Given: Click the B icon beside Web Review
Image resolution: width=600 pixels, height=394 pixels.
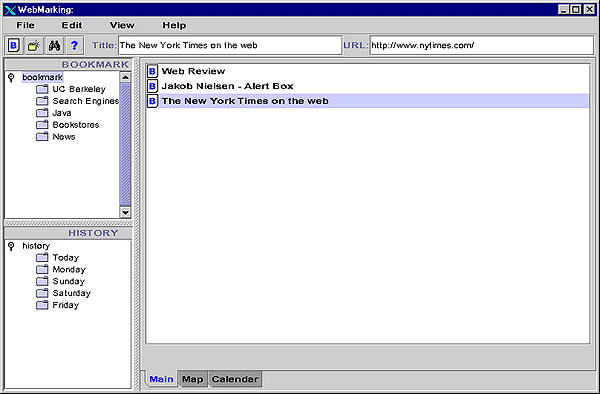Looking at the screenshot, I should 152,71.
